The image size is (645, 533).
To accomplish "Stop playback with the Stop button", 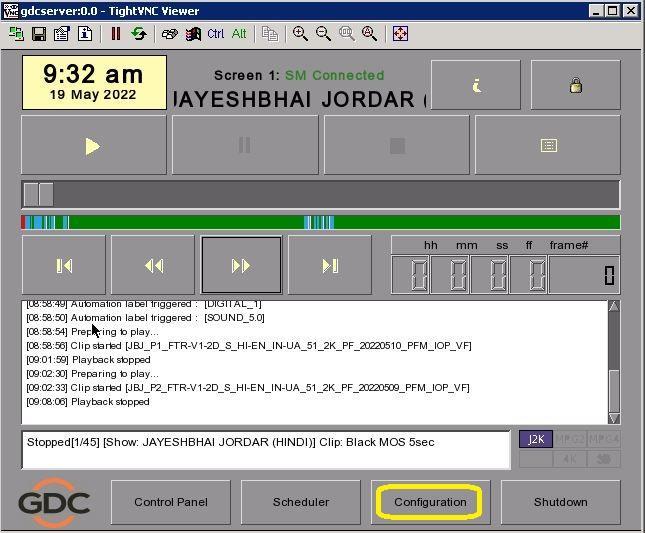I will pyautogui.click(x=397, y=145).
